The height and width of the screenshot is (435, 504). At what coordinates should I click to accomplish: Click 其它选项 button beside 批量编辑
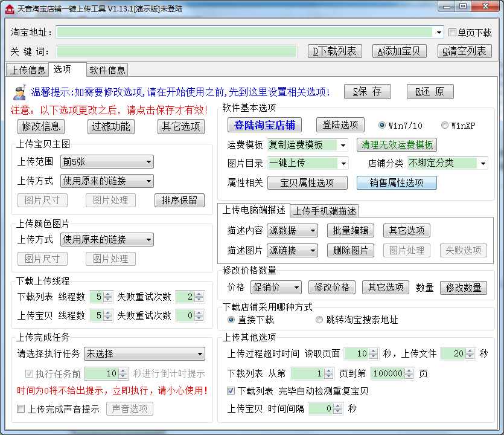(x=407, y=231)
